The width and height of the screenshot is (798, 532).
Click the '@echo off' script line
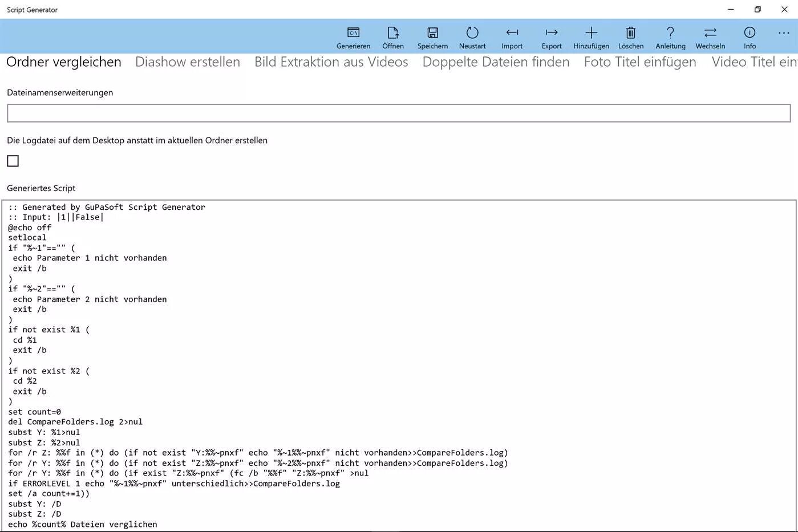point(30,228)
